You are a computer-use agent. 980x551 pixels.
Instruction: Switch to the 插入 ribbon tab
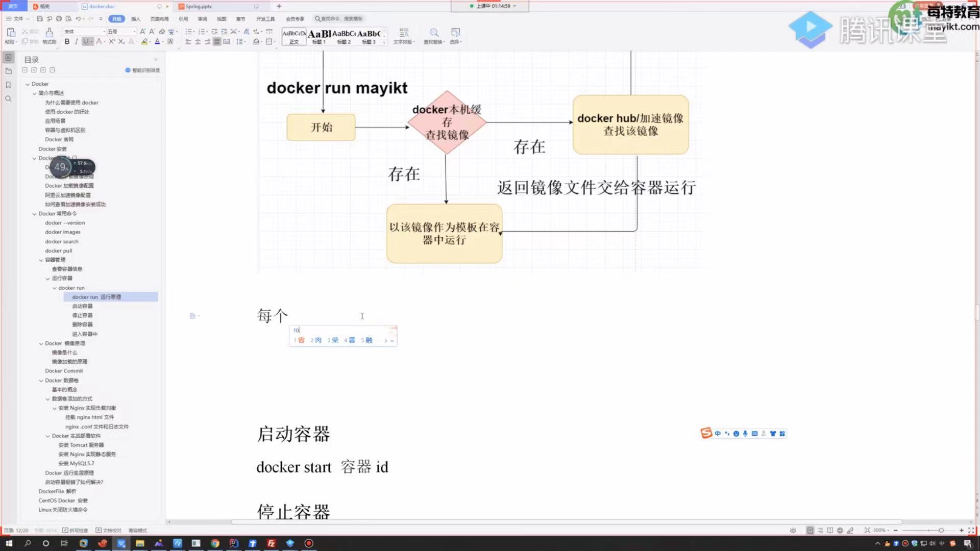[135, 19]
